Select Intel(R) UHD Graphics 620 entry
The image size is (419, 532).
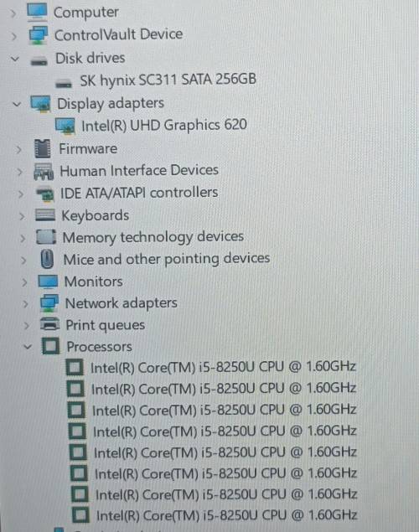(x=164, y=126)
